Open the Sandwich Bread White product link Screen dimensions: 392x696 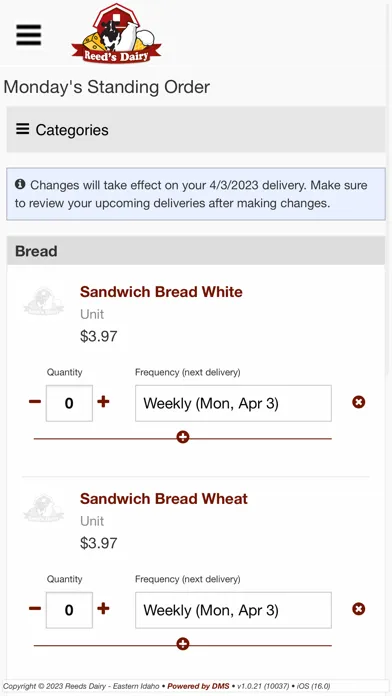(161, 292)
